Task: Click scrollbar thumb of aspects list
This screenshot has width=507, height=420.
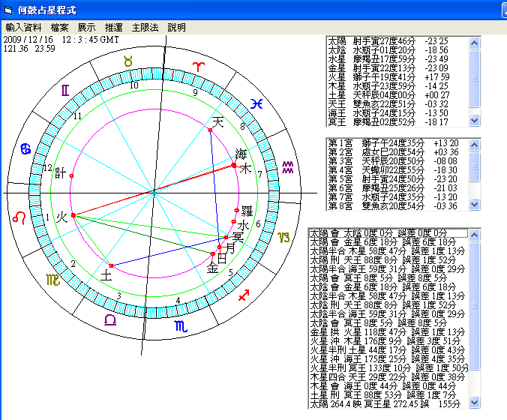Action: [474, 305]
